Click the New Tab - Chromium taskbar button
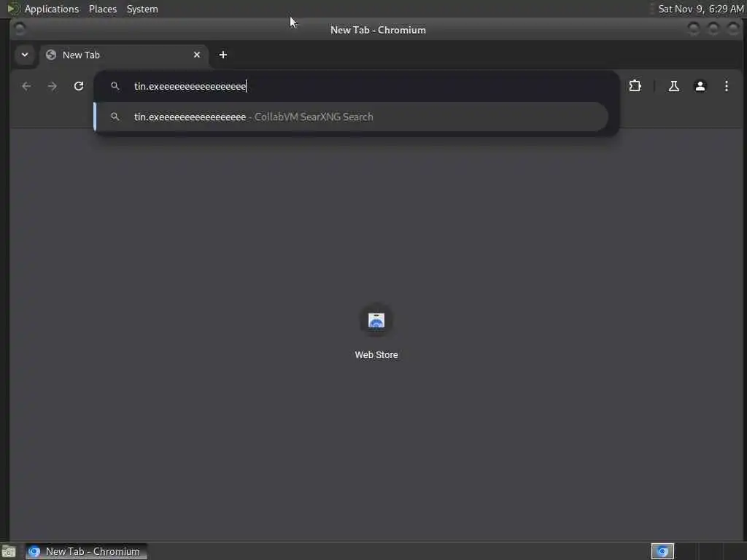 pos(86,551)
